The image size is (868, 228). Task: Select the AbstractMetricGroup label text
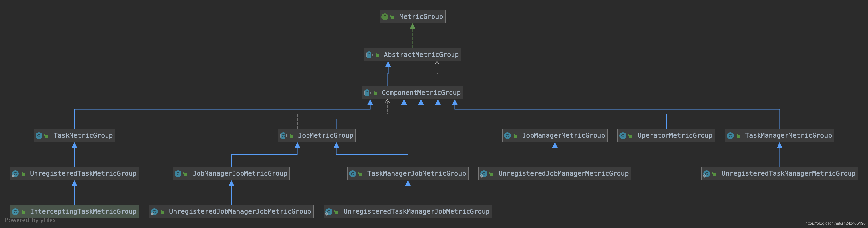point(421,55)
